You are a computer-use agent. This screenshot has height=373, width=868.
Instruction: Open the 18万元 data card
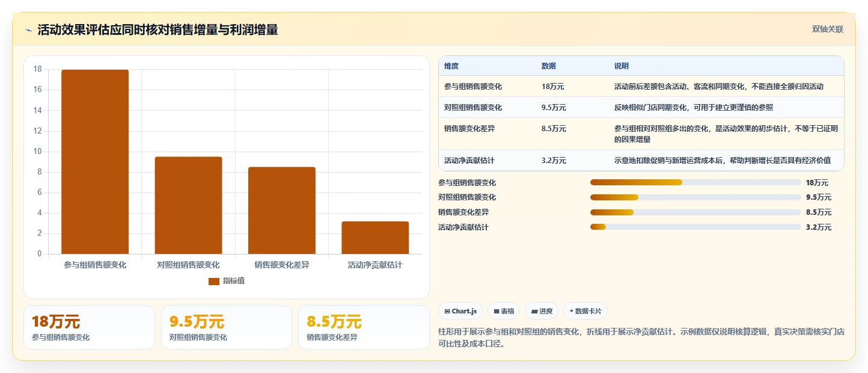[x=89, y=327]
